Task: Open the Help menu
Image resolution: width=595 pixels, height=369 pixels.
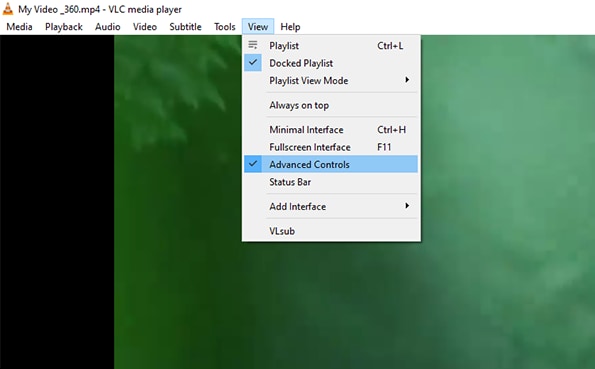Action: tap(290, 27)
